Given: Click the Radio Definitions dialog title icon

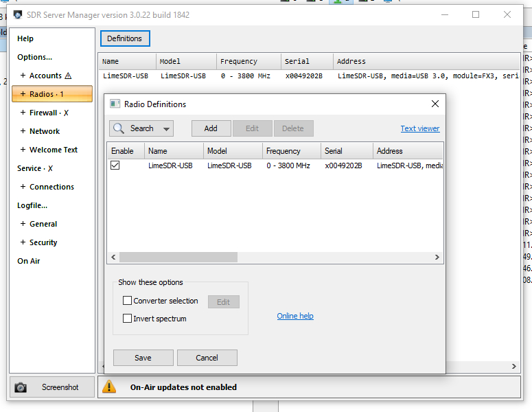Looking at the screenshot, I should click(x=115, y=104).
